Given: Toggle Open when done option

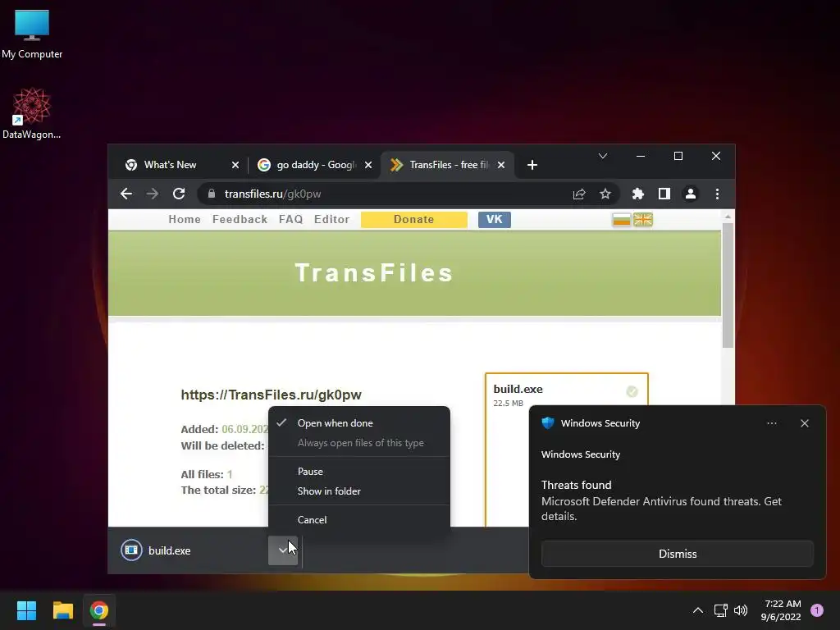Looking at the screenshot, I should [359, 423].
